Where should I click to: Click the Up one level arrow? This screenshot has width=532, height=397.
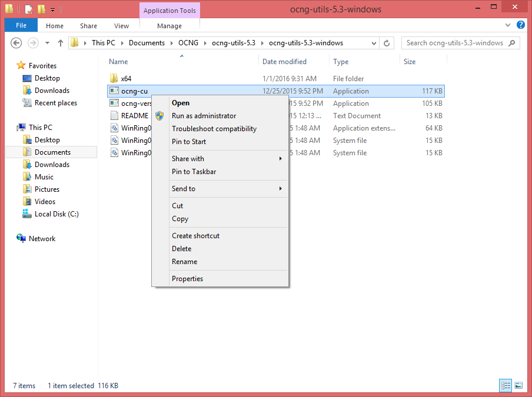point(61,43)
